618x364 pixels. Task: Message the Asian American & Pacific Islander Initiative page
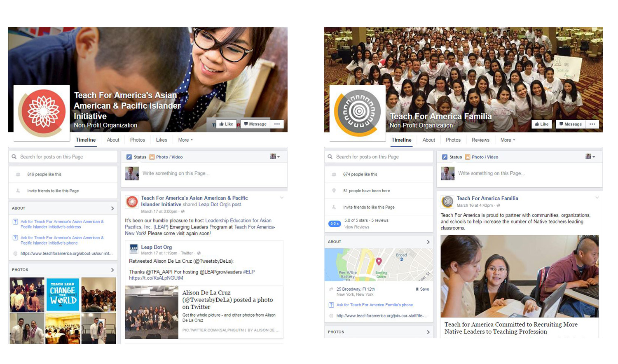pos(255,124)
